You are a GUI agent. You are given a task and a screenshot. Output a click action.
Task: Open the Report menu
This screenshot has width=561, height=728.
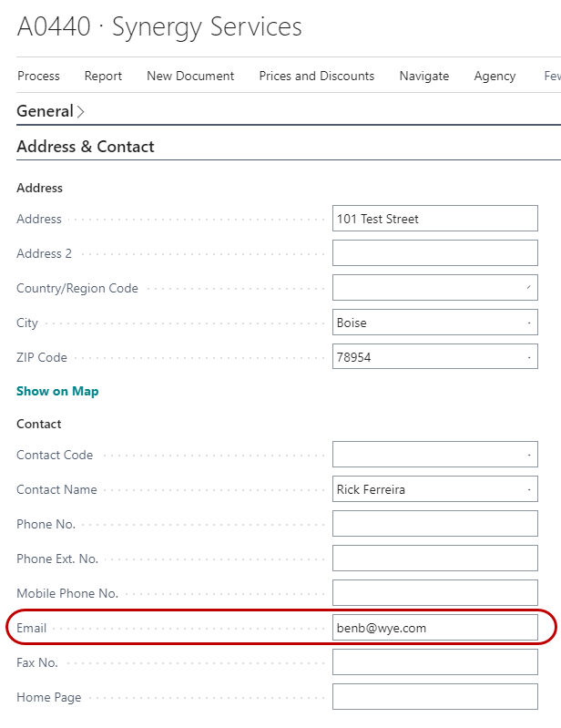(x=103, y=77)
